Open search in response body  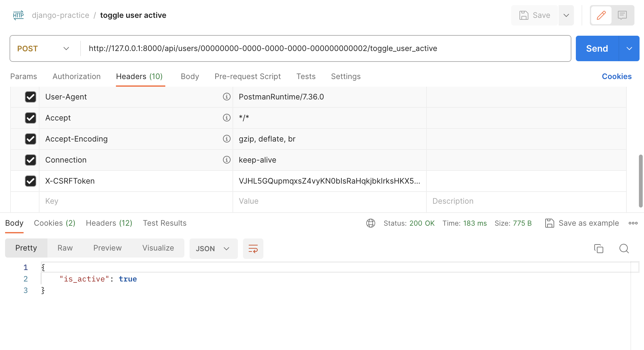click(624, 249)
